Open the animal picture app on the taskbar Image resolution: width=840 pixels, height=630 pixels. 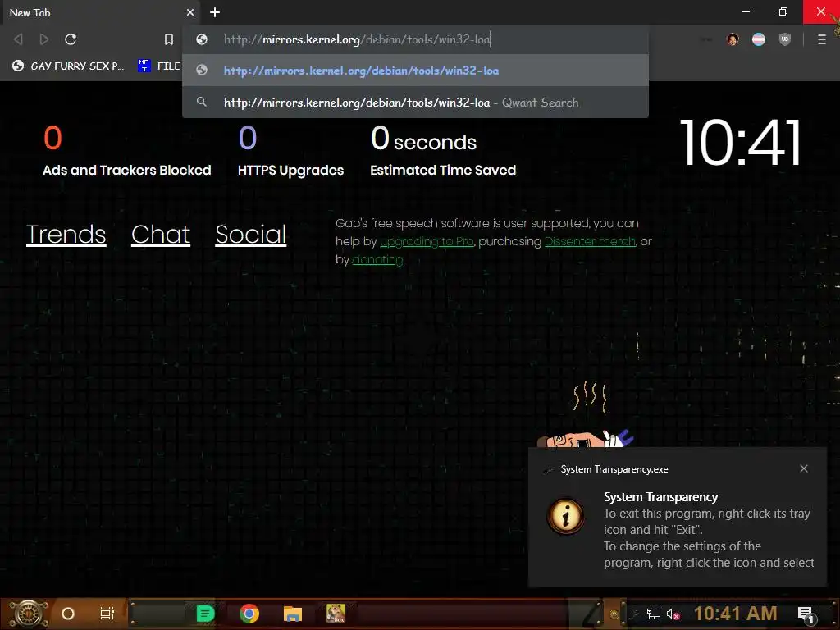click(x=336, y=614)
